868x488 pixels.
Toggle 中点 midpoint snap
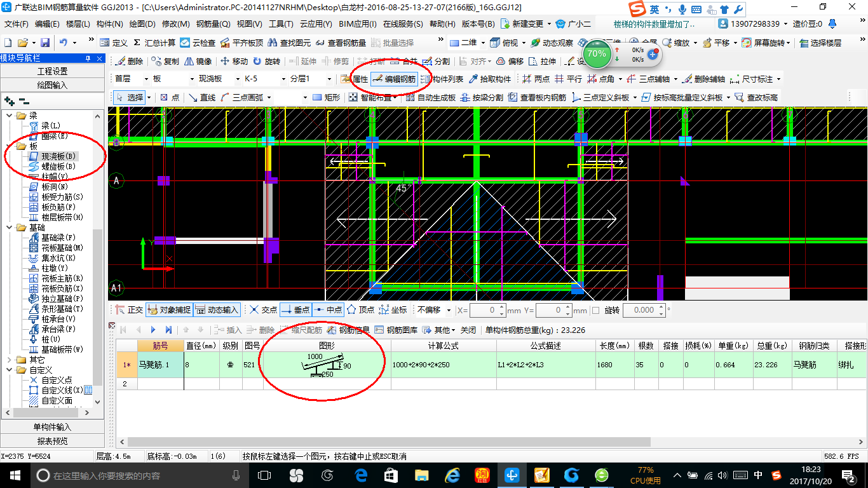click(328, 310)
